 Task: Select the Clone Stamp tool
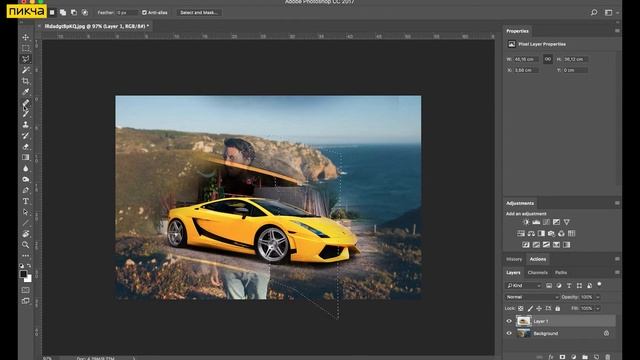(x=26, y=124)
